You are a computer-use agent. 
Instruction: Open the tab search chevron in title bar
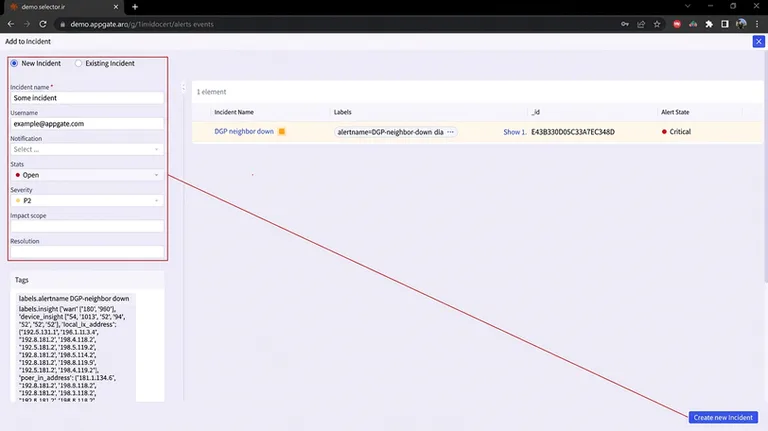[x=688, y=6]
